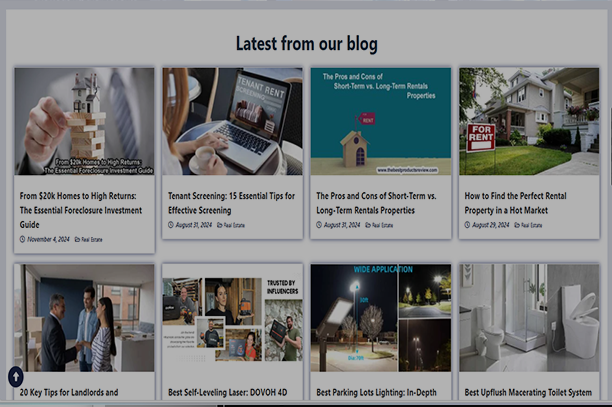Click clock icon on Tenant Screening card

click(x=171, y=225)
